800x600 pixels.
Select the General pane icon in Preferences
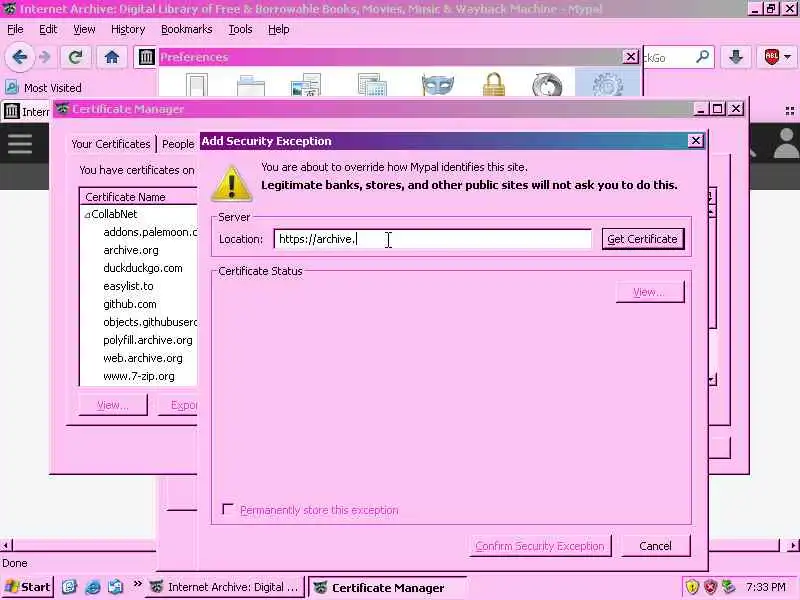[x=197, y=85]
